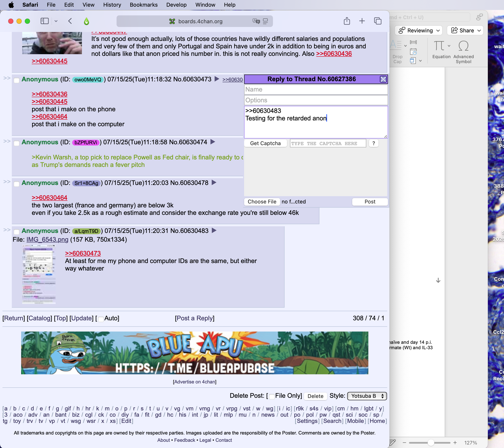The width and height of the screenshot is (504, 448).
Task: Open the Style dropdown Yotsuba B
Action: tap(367, 396)
